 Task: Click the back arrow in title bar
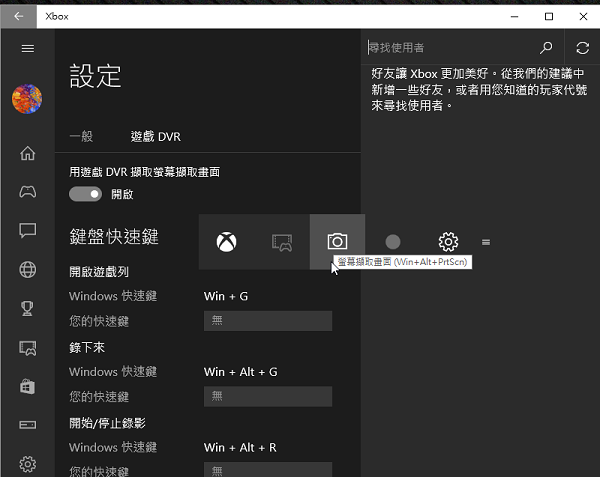[x=18, y=16]
